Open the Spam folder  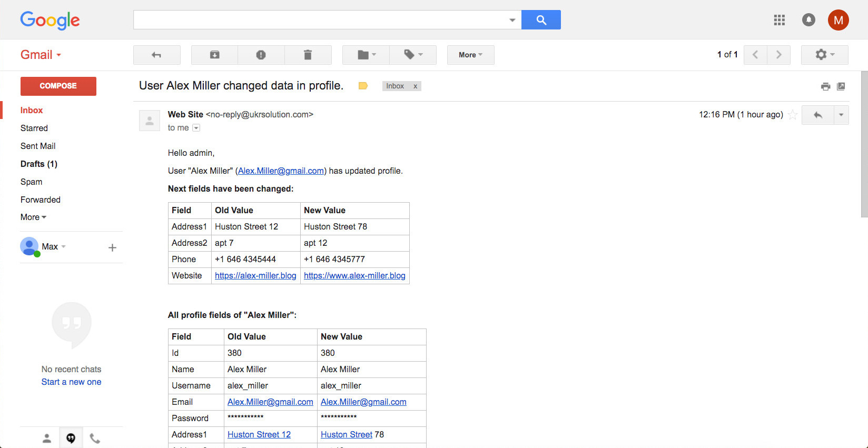(x=32, y=182)
